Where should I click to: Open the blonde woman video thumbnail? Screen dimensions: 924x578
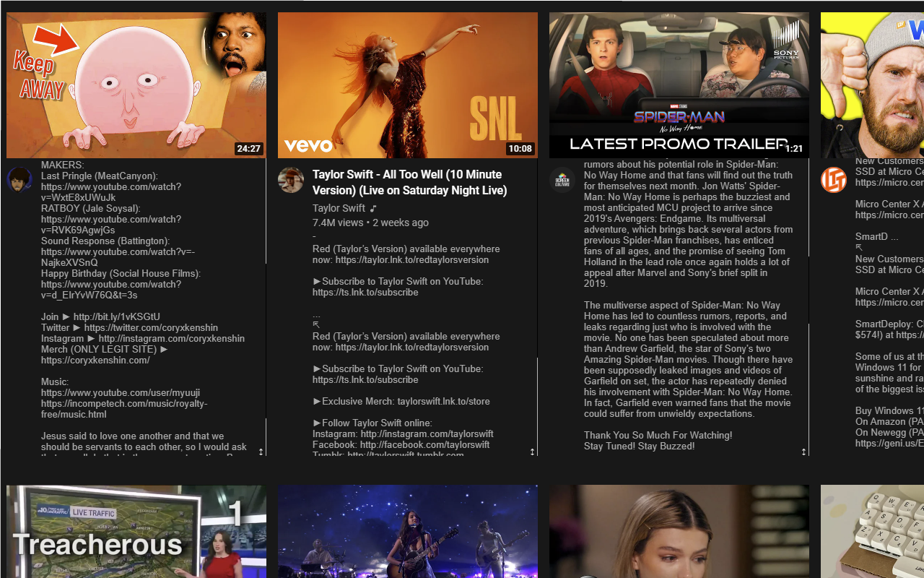(x=679, y=532)
